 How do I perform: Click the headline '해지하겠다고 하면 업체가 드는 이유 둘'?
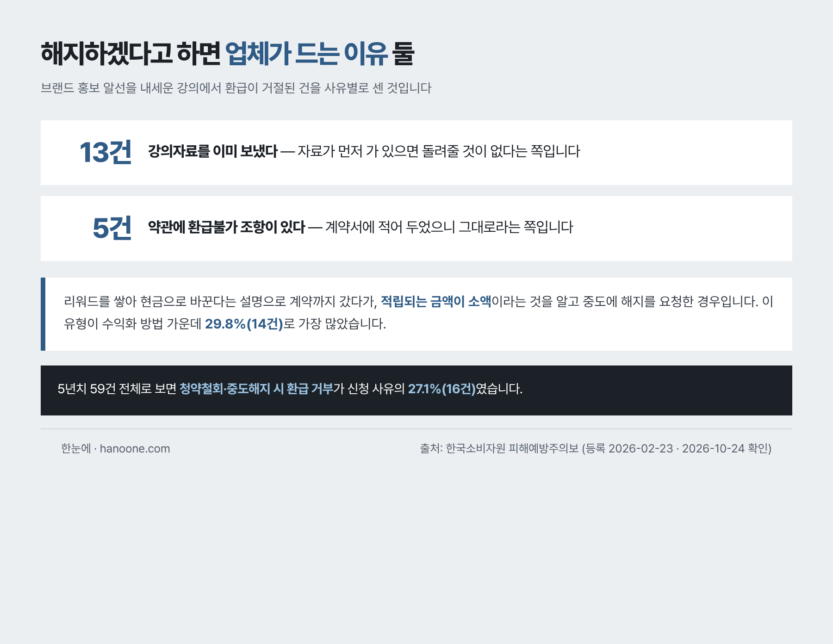pyautogui.click(x=227, y=54)
